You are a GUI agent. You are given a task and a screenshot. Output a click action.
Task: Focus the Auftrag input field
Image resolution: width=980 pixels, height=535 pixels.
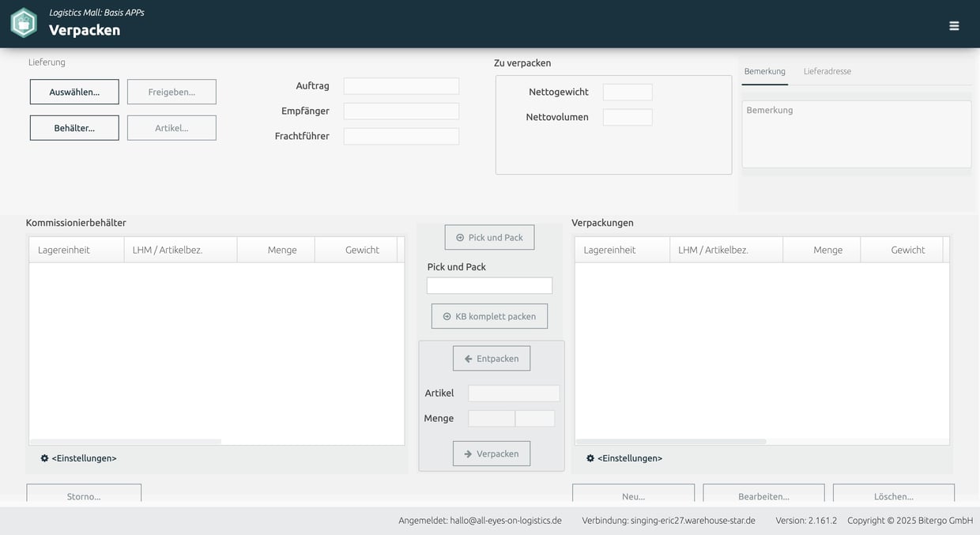coord(401,86)
